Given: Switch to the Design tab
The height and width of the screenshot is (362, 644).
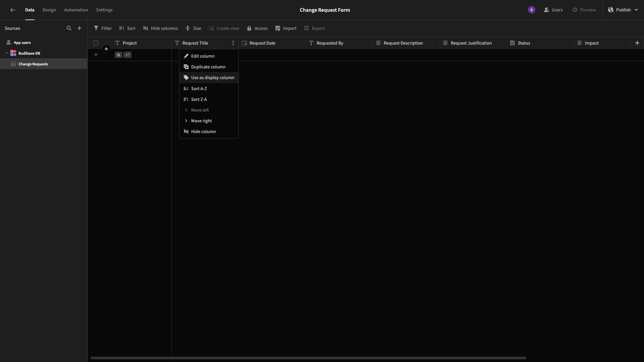Looking at the screenshot, I should coord(49,10).
